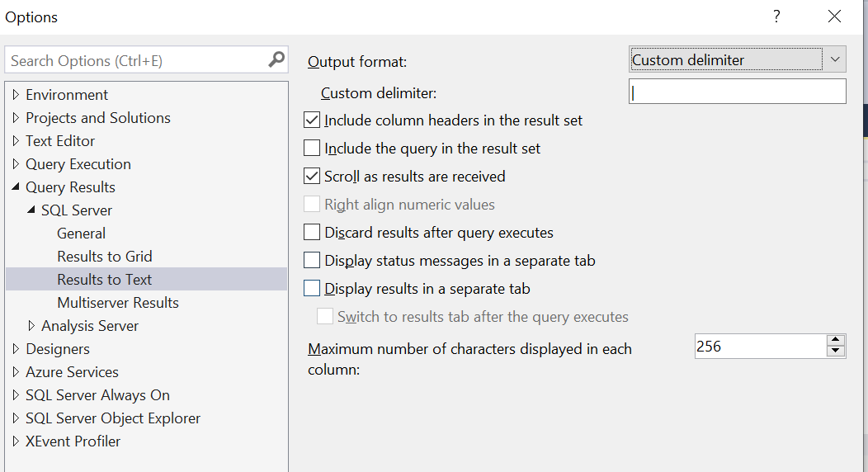Uncheck Include column headers in result set
The height and width of the screenshot is (472, 868).
click(312, 120)
